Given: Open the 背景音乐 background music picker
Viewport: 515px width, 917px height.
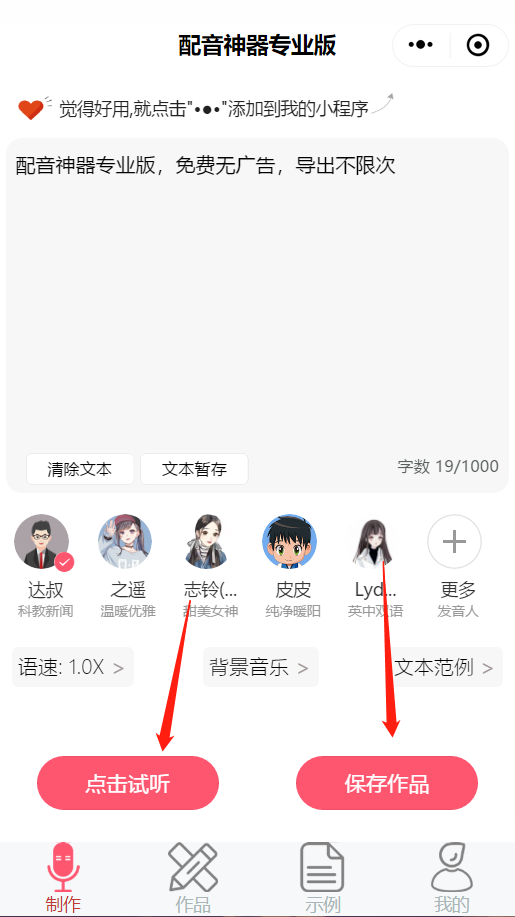Looking at the screenshot, I should [261, 667].
